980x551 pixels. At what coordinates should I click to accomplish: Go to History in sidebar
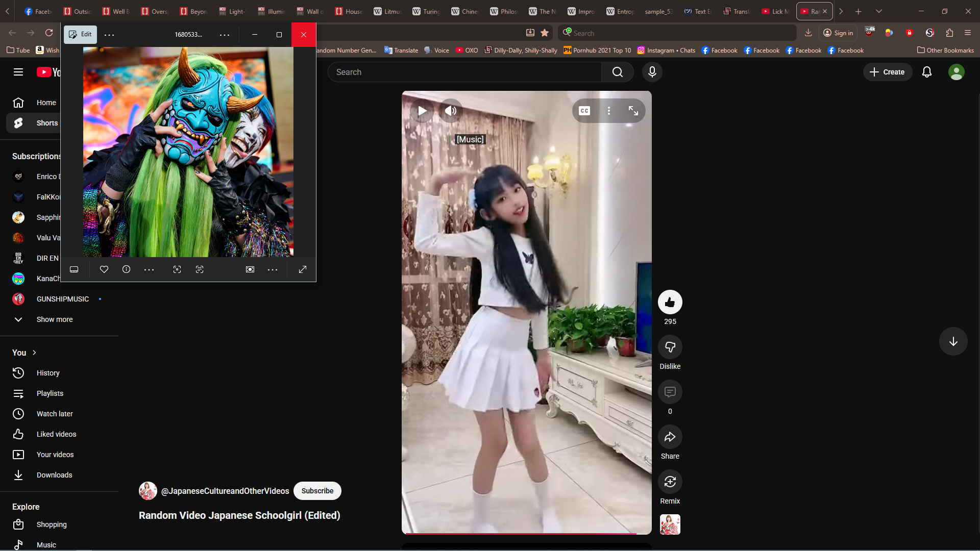[x=48, y=373]
